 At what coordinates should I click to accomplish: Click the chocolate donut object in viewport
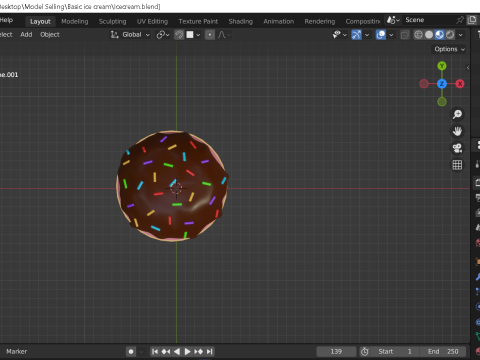click(172, 186)
